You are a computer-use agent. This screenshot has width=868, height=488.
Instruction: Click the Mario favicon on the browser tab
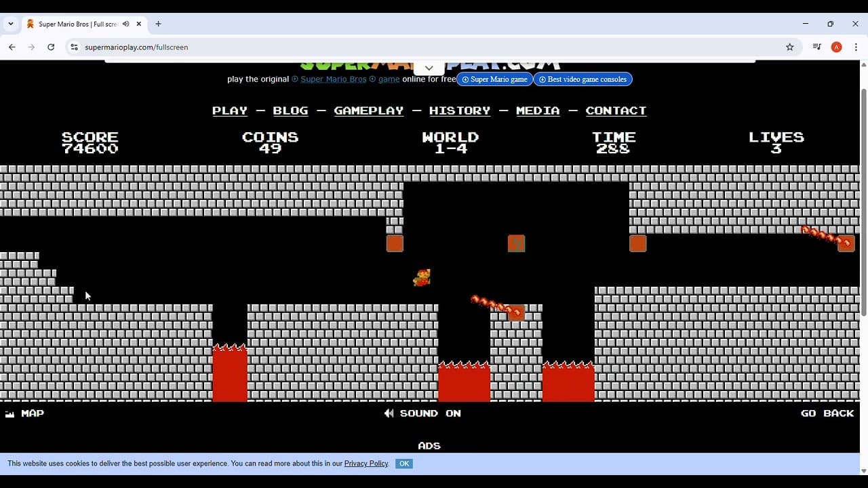pyautogui.click(x=30, y=24)
